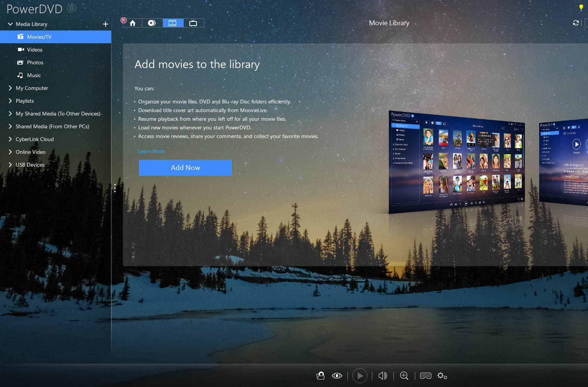The height and width of the screenshot is (387, 588).
Task: Expand USB Devices node
Action: click(10, 165)
